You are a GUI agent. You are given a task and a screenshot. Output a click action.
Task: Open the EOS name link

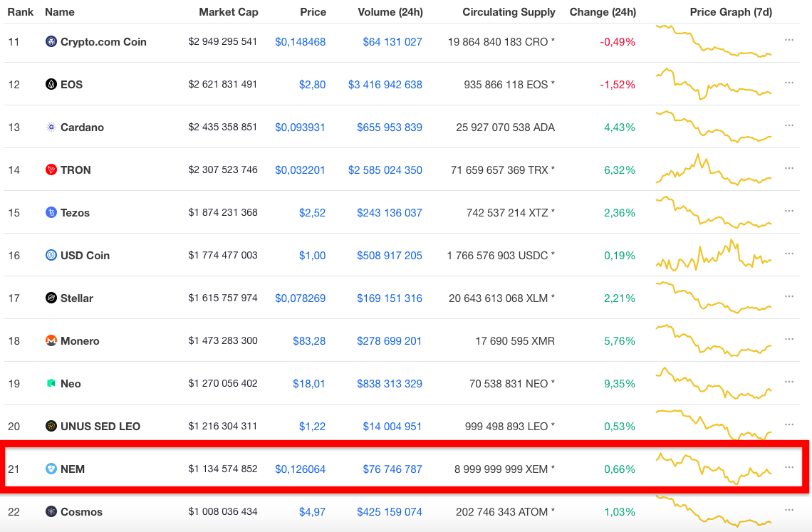point(71,85)
